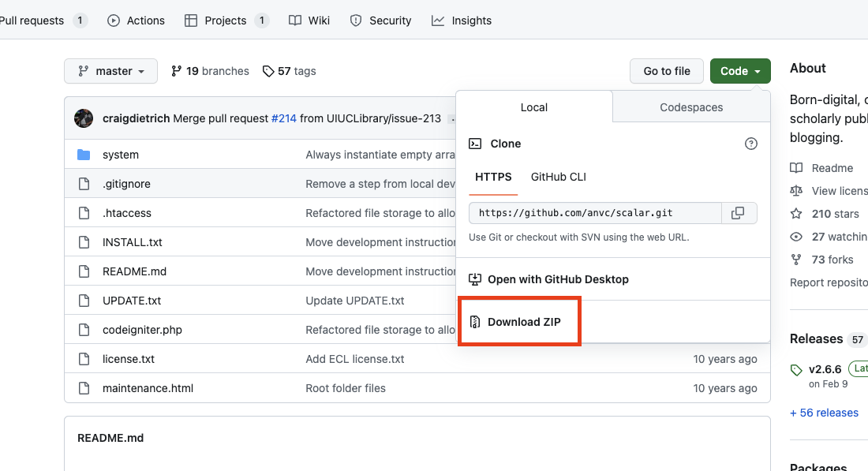Open the 'Add ECL license.txt' commit message
The image size is (868, 471).
[355, 359]
